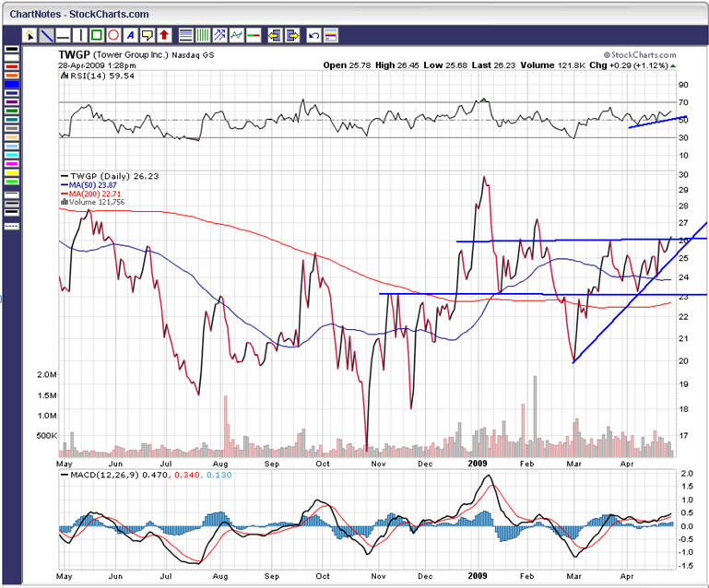The image size is (709, 588).
Task: Activate the text annotation 'A' tool
Action: tap(130, 35)
